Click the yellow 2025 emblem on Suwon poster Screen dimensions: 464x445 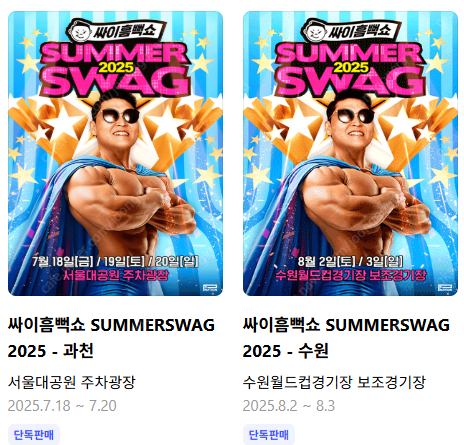pyautogui.click(x=351, y=68)
